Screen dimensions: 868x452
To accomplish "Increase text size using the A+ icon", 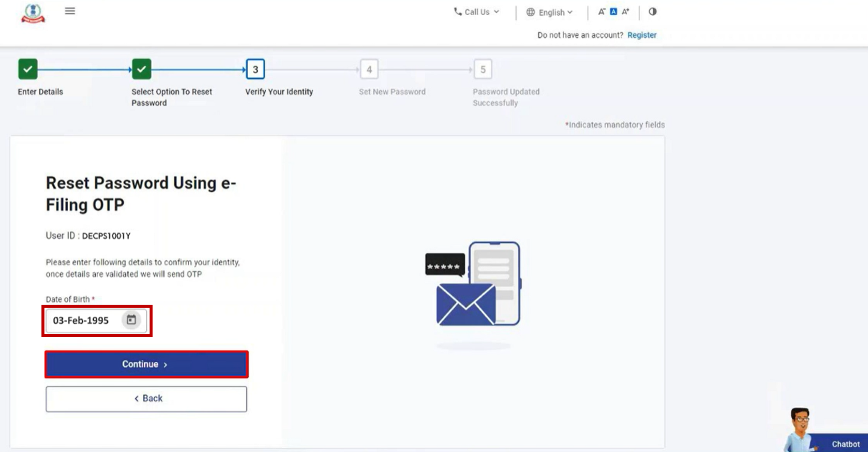I will 625,11.
